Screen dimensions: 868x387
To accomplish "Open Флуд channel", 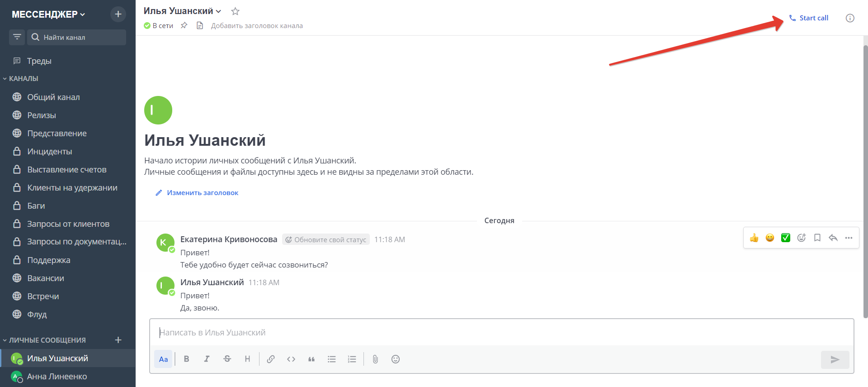I will tap(68, 314).
